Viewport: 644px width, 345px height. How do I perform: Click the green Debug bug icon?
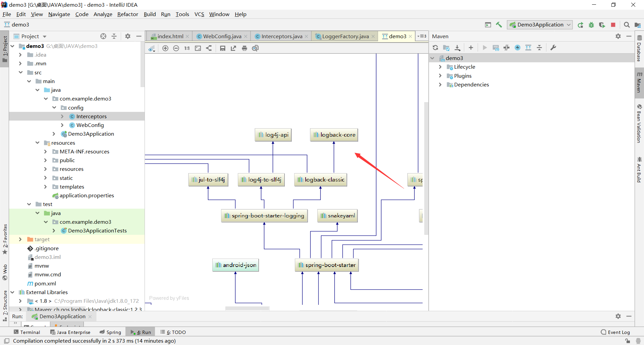(591, 25)
